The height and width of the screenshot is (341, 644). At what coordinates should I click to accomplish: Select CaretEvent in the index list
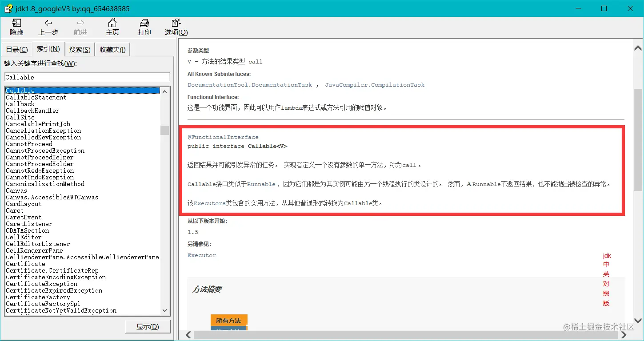pyautogui.click(x=24, y=217)
